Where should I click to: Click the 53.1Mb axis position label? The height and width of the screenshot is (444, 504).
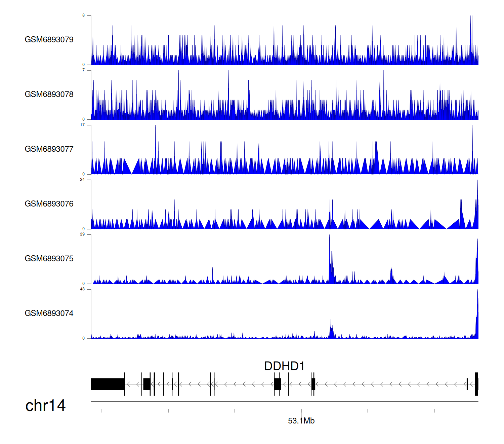point(301,421)
